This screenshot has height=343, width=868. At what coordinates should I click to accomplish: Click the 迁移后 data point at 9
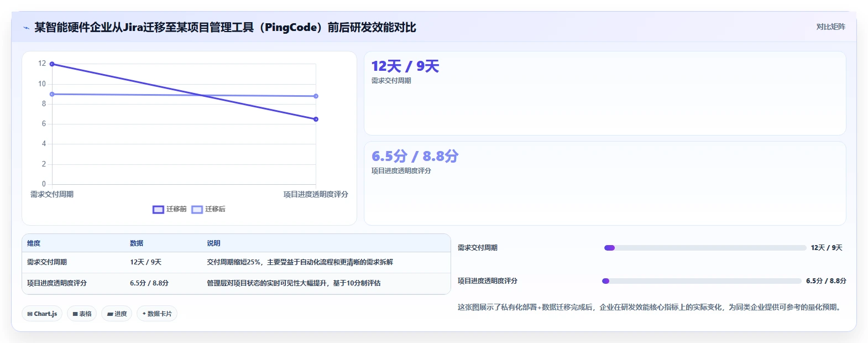tap(52, 94)
